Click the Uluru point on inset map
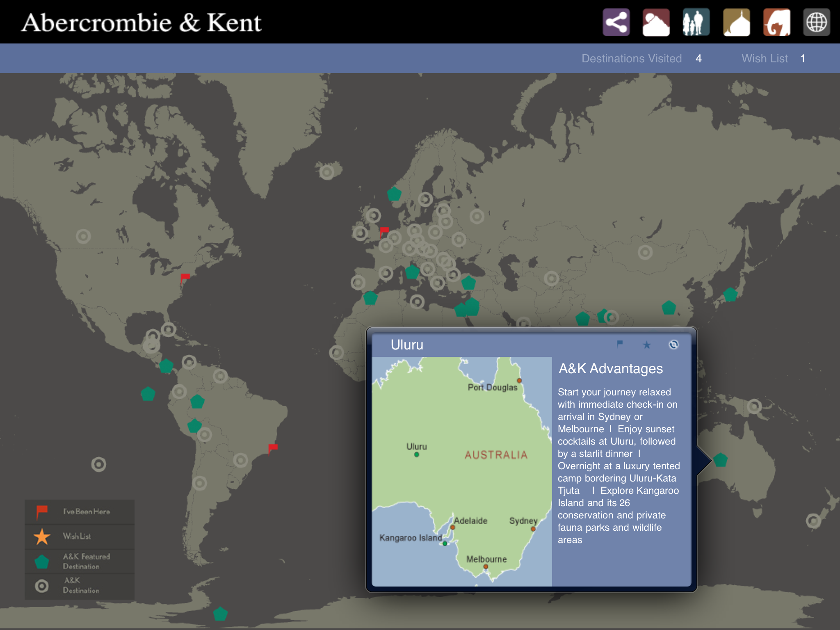Screen dimensions: 840x630 click(416, 454)
